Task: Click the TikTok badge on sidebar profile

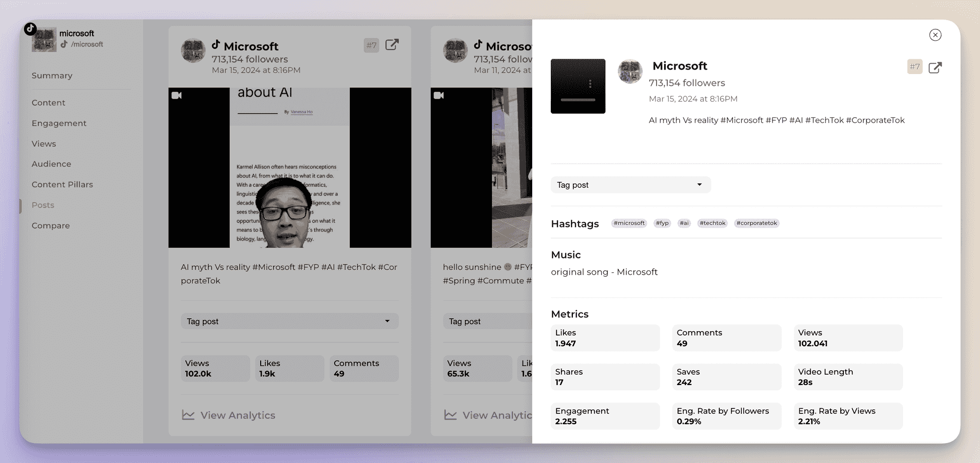Action: [30, 28]
